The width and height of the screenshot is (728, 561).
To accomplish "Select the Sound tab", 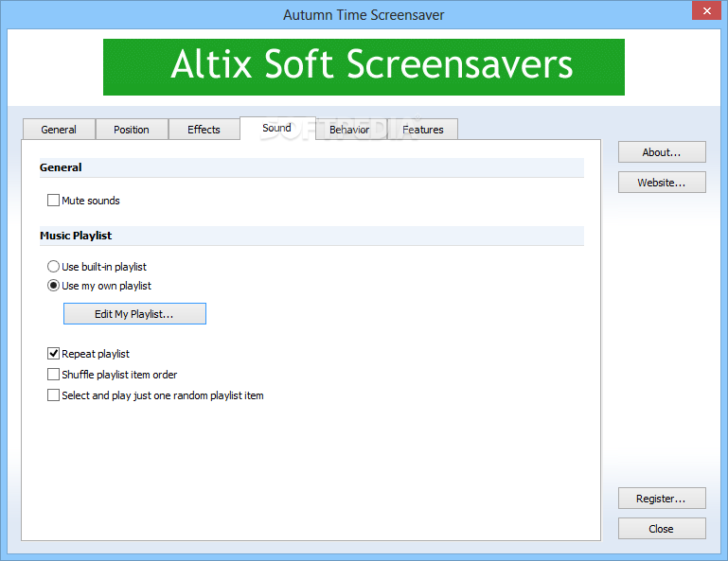I will coord(277,128).
